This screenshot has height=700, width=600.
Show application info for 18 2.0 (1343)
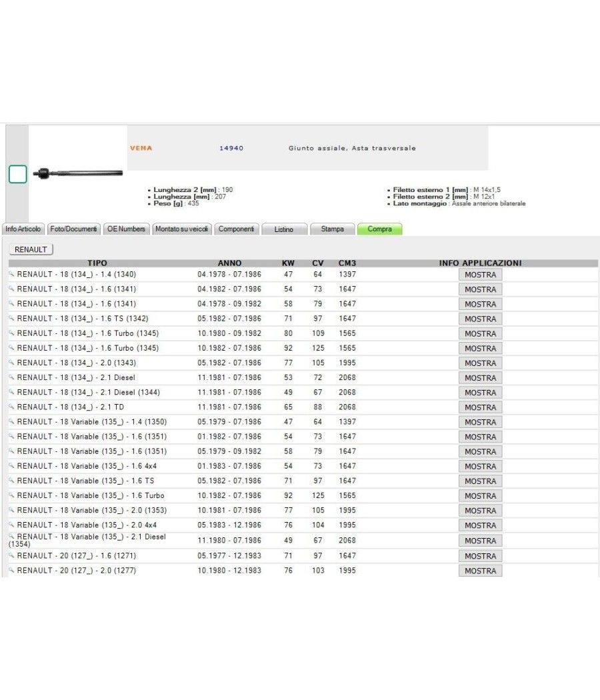pos(481,363)
